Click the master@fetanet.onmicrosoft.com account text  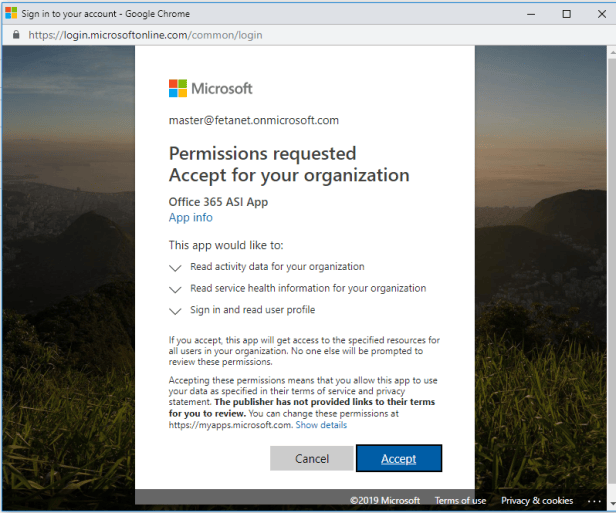(x=254, y=120)
